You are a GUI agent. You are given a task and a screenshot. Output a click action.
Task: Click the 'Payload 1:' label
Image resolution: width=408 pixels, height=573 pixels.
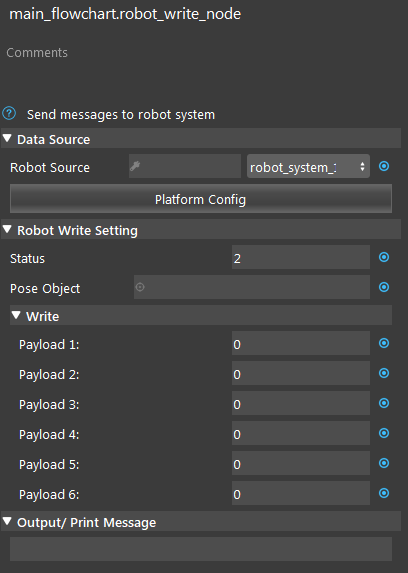49,345
